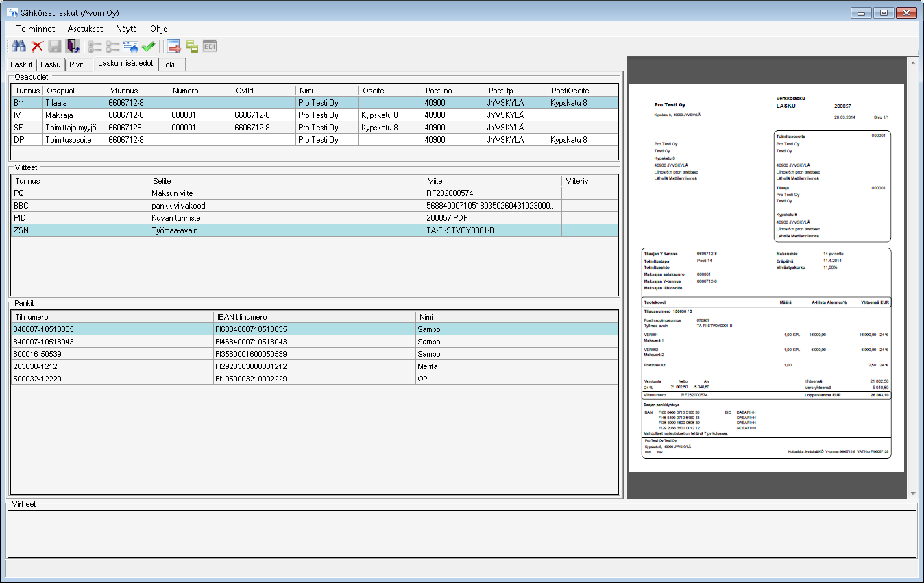Click the red arrow transfer icon
This screenshot has width=924, height=583.
point(173,47)
